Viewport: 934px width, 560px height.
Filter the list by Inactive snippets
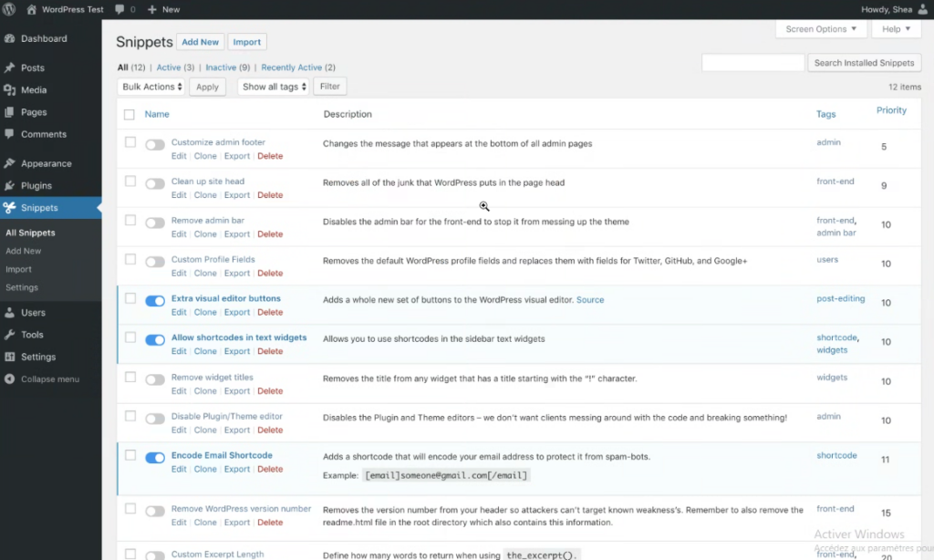pyautogui.click(x=220, y=67)
